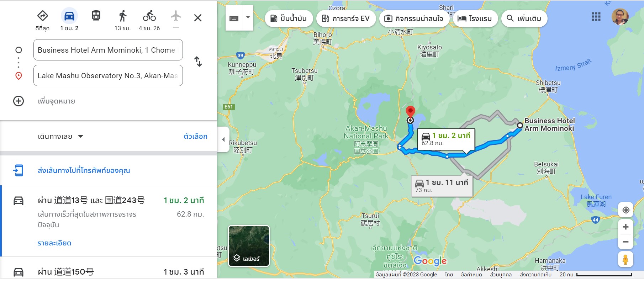
Task: Open the layers satellite thumbnail
Action: click(x=249, y=246)
